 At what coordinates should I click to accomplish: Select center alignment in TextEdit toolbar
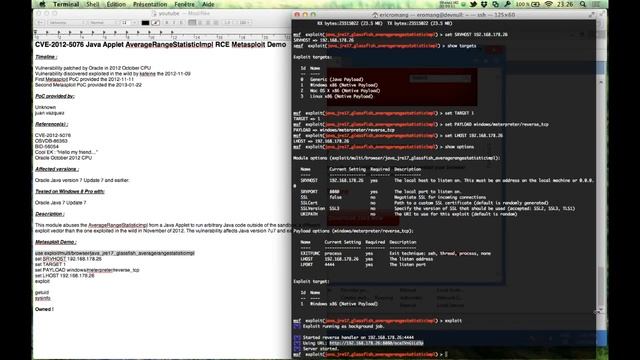click(x=200, y=23)
